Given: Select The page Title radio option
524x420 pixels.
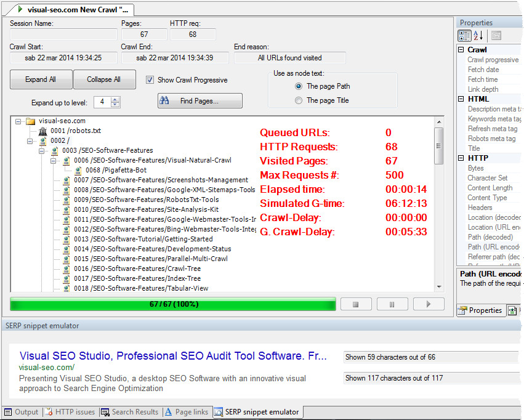Looking at the screenshot, I should (299, 100).
